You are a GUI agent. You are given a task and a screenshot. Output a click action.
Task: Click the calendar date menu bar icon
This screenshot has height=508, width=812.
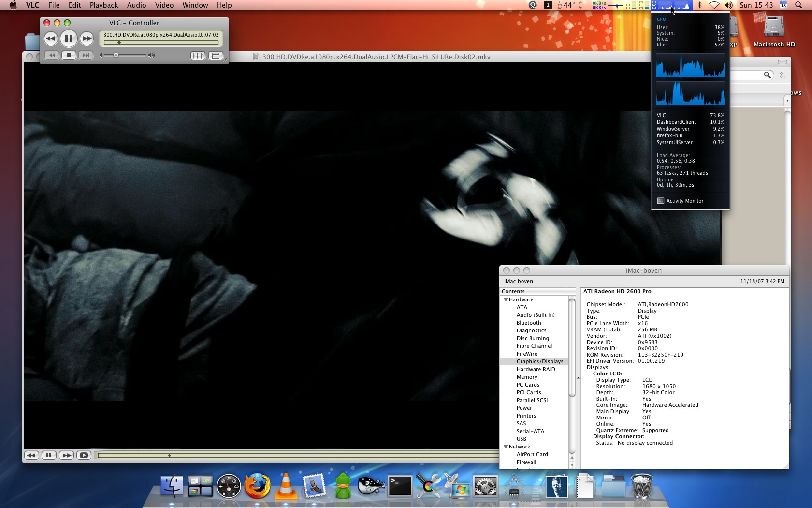(783, 5)
